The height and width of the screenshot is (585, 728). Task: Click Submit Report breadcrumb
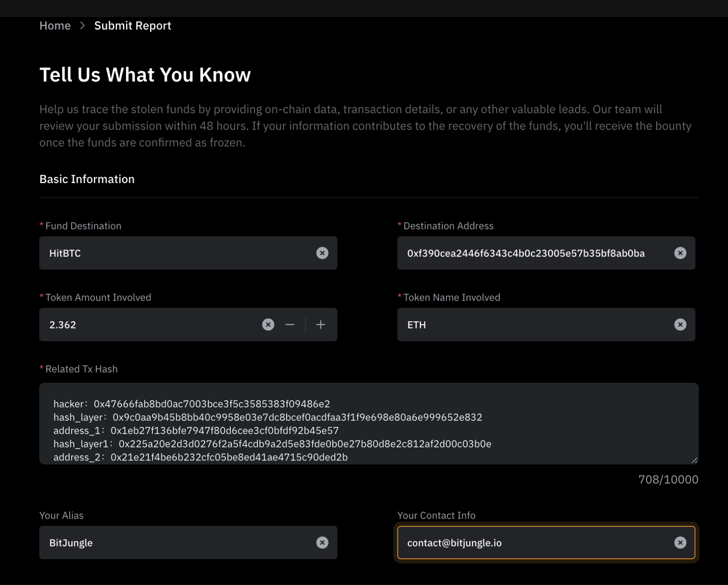[132, 26]
